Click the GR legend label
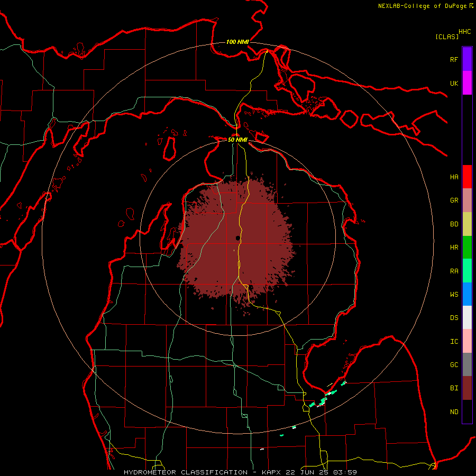This screenshot has width=476, height=476. click(x=454, y=200)
